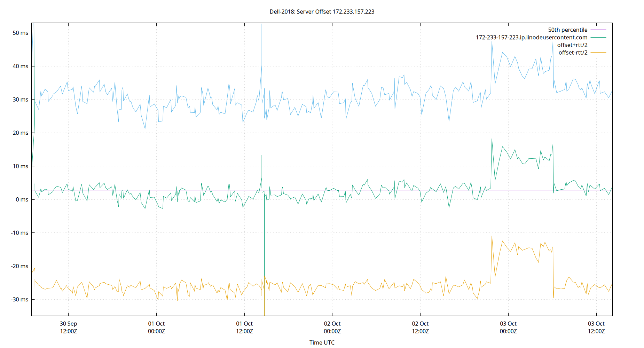Click the "30 Sep 12:00Z" x-axis label
Viewport: 644px width, 348px height.
pos(69,327)
